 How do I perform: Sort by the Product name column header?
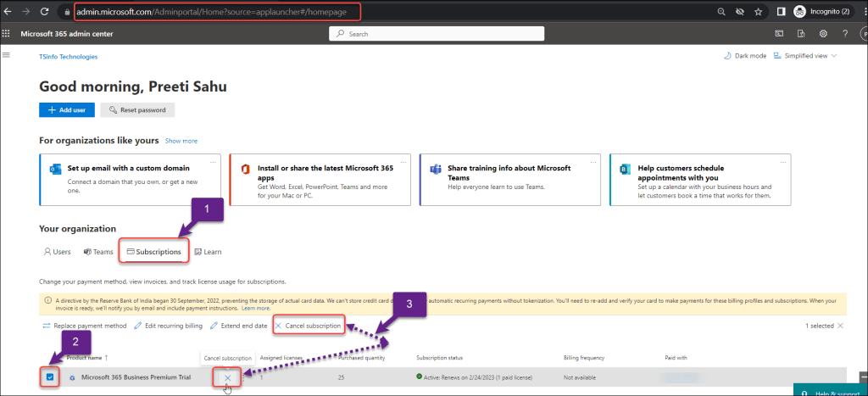tap(87, 358)
